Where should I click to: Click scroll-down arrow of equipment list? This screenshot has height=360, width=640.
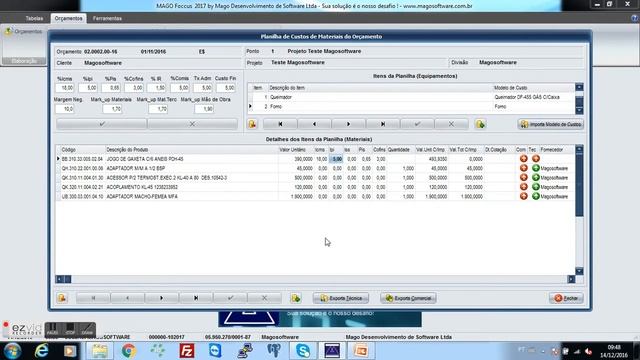[x=579, y=111]
